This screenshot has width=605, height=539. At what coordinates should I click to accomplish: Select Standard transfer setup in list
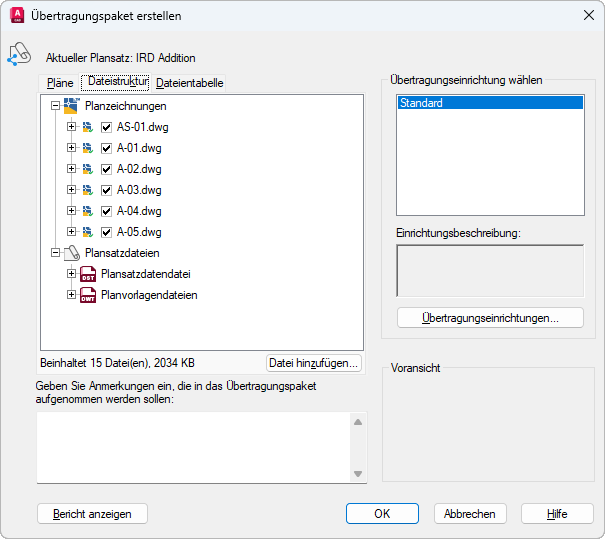point(490,103)
